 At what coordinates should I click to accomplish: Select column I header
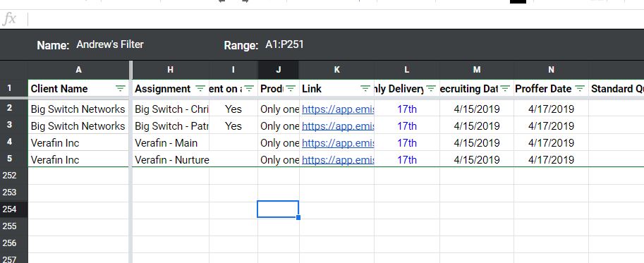(x=233, y=70)
